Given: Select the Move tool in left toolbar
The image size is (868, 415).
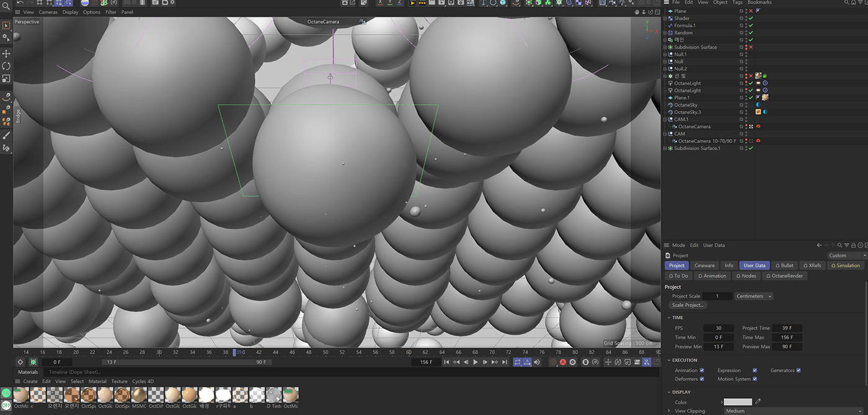Looking at the screenshot, I should pyautogui.click(x=6, y=54).
